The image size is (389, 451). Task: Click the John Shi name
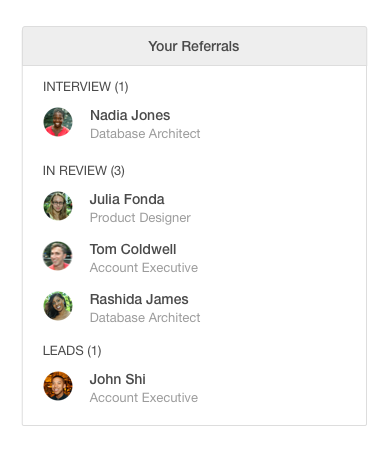click(118, 379)
